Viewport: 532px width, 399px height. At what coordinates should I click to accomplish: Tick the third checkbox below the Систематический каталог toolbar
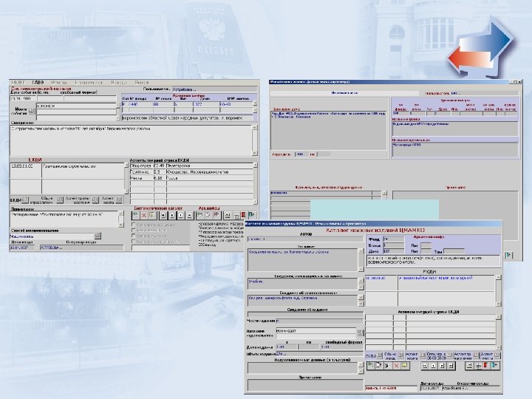click(133, 236)
